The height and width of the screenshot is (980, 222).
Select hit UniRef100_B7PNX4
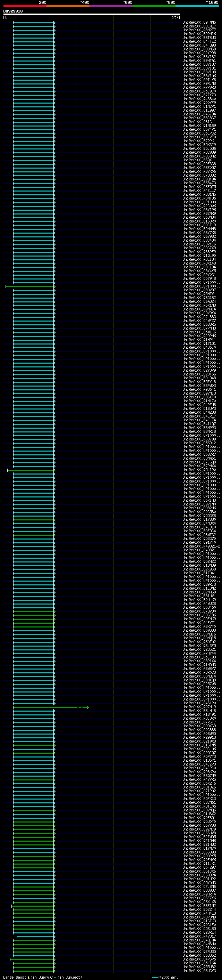[x=199, y=466]
